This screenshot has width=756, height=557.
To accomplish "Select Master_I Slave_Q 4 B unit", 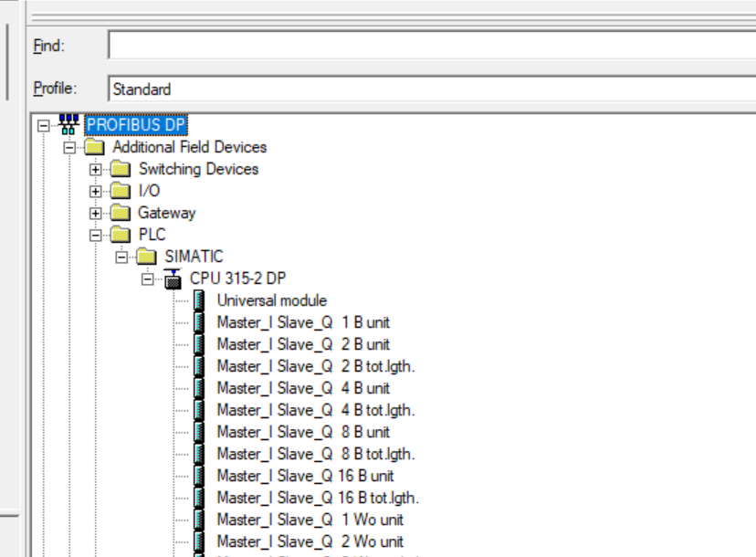I will click(303, 388).
